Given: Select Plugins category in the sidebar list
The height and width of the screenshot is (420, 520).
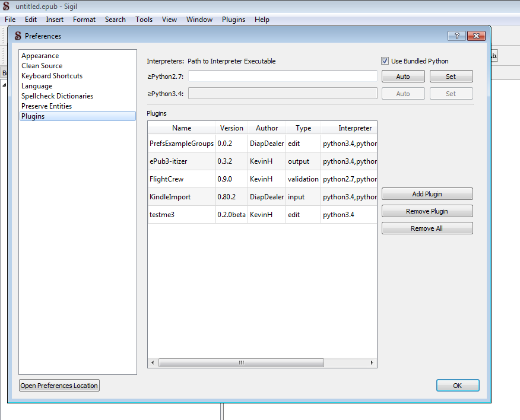Looking at the screenshot, I should pyautogui.click(x=78, y=116).
